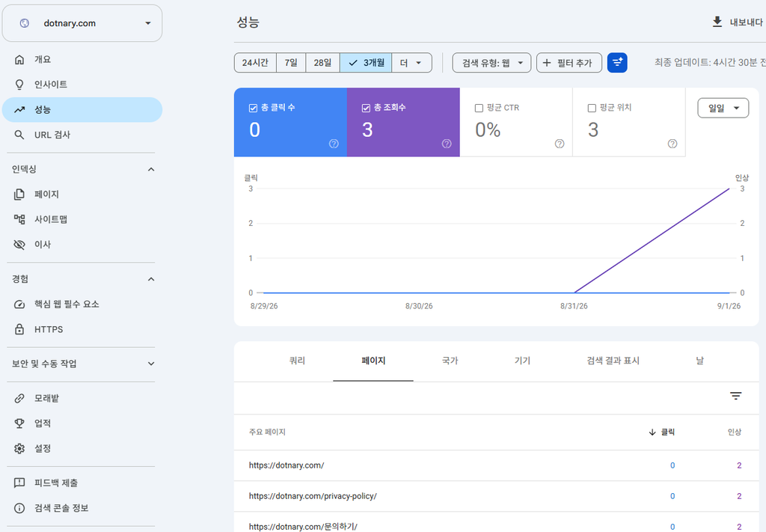Switch to the 페이지 tab

(373, 361)
